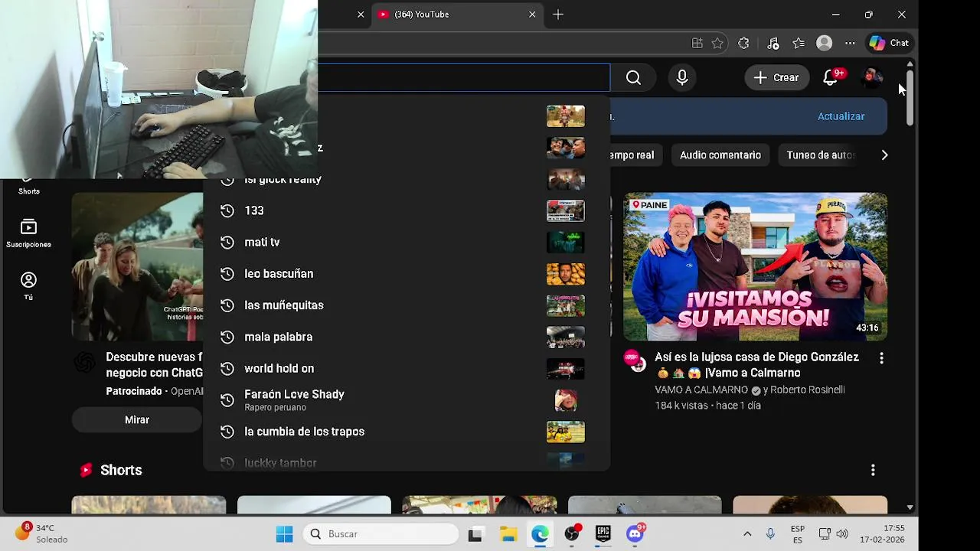Open Microsoft Edge from the taskbar
The width and height of the screenshot is (980, 551).
tap(540, 534)
